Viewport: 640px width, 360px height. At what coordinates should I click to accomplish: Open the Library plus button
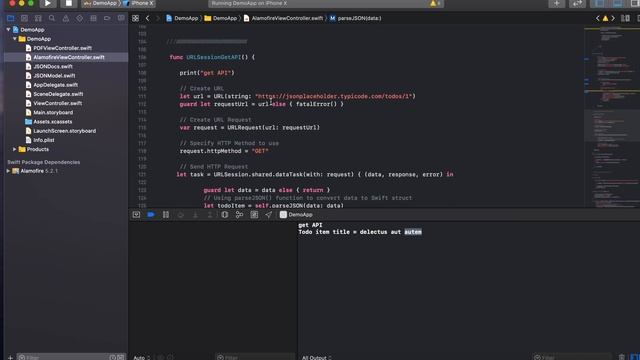tap(557, 3)
